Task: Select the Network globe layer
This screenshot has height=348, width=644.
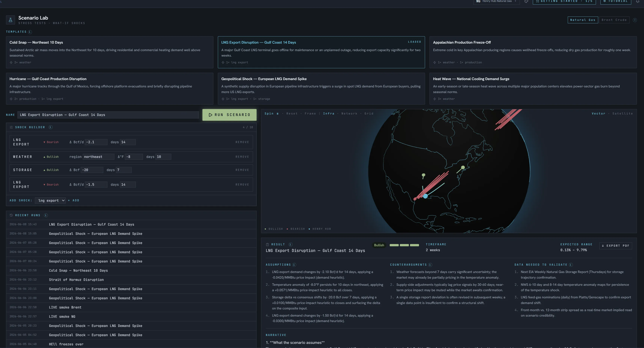Action: (349, 114)
